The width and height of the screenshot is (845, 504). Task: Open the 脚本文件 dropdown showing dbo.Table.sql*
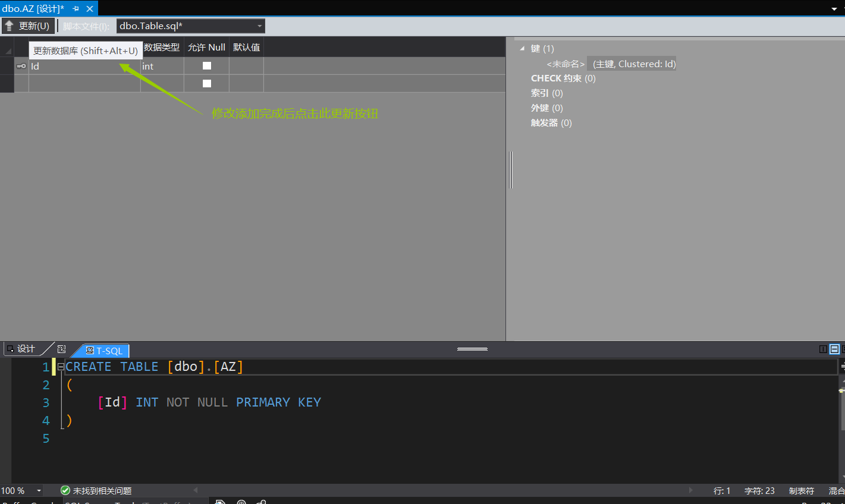[x=259, y=26]
